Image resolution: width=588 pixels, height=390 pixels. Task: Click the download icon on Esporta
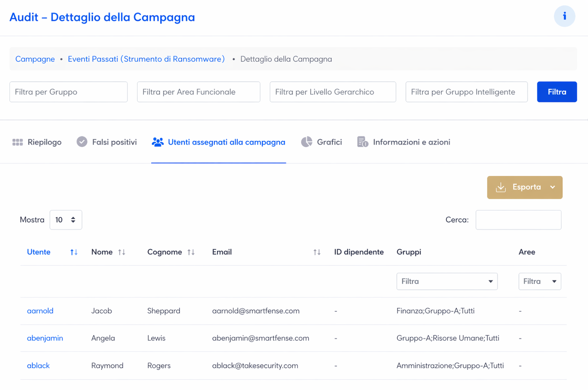pyautogui.click(x=501, y=187)
